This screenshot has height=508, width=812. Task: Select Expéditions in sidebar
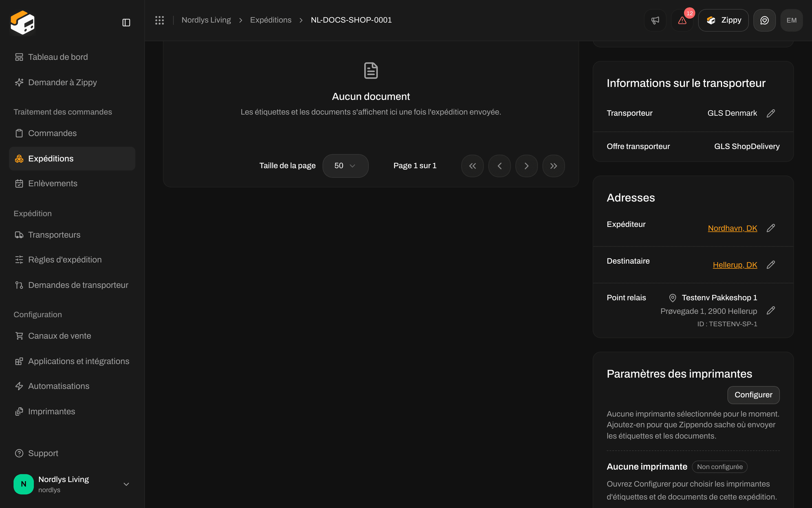click(72, 159)
